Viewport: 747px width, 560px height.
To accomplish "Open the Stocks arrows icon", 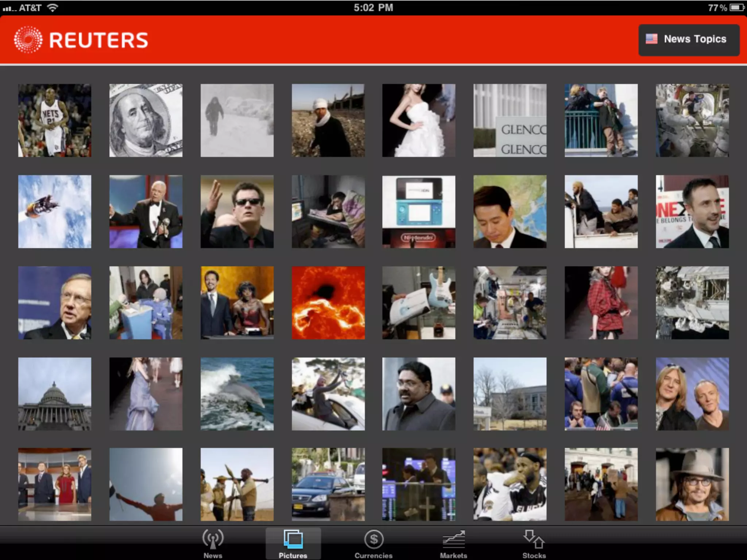I will pyautogui.click(x=534, y=540).
